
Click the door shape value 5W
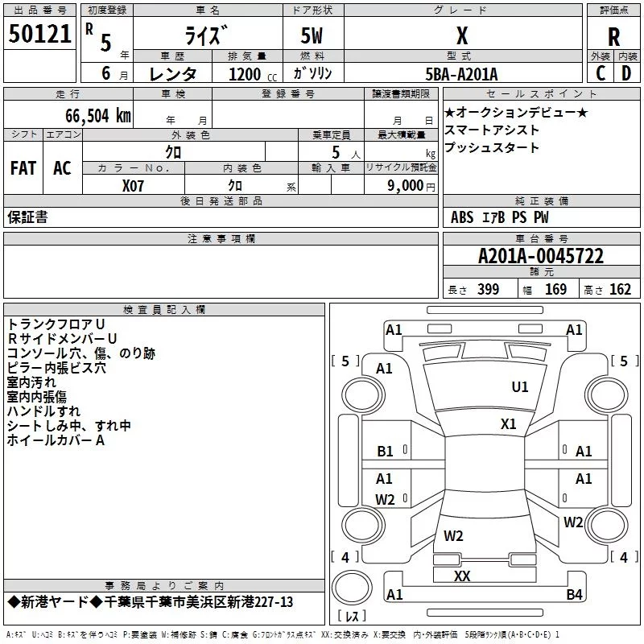tap(312, 35)
